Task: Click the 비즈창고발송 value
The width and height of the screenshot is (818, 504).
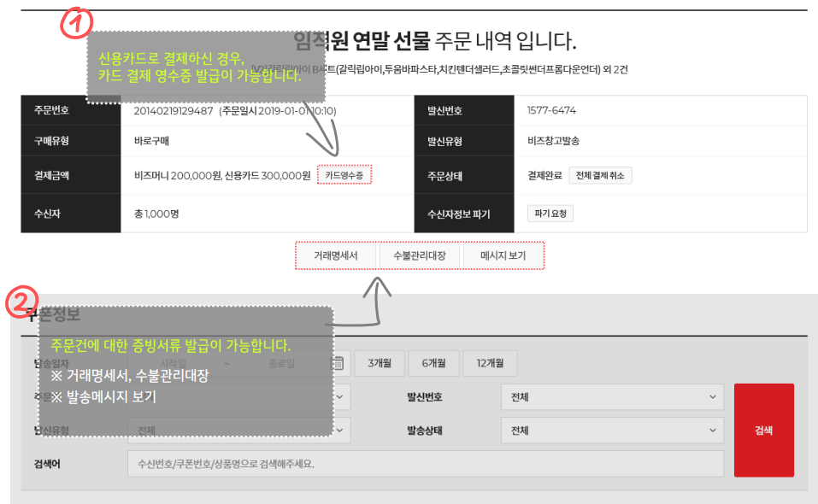Action: point(553,141)
